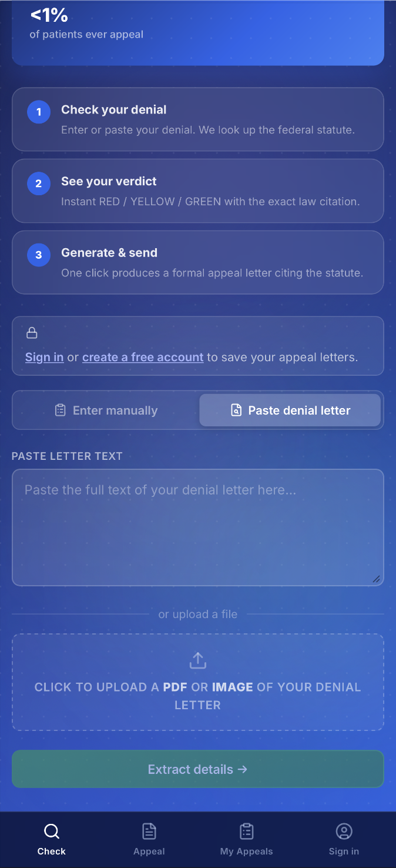The width and height of the screenshot is (396, 868).
Task: Select the step 2 See your verdict card
Action: click(198, 191)
